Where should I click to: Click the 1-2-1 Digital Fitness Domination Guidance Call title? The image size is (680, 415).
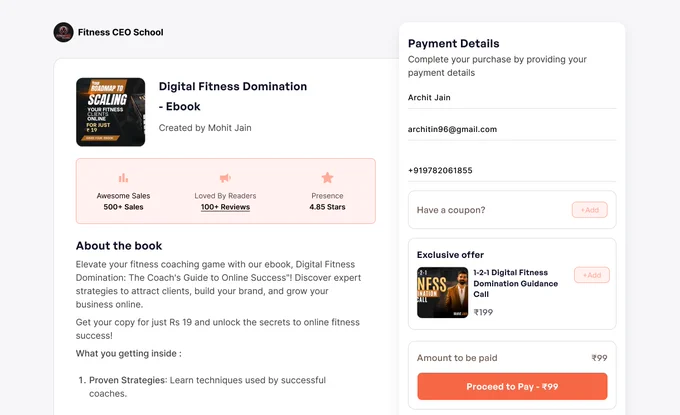(516, 283)
